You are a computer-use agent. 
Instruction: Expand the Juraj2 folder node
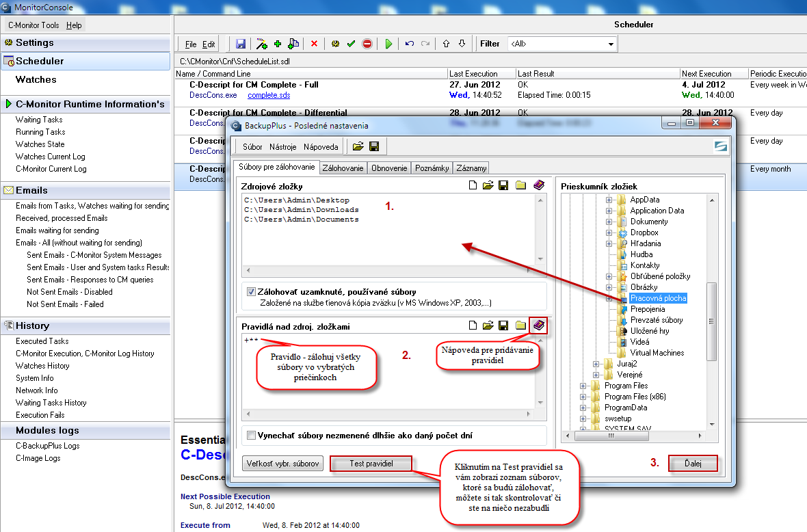pos(596,364)
